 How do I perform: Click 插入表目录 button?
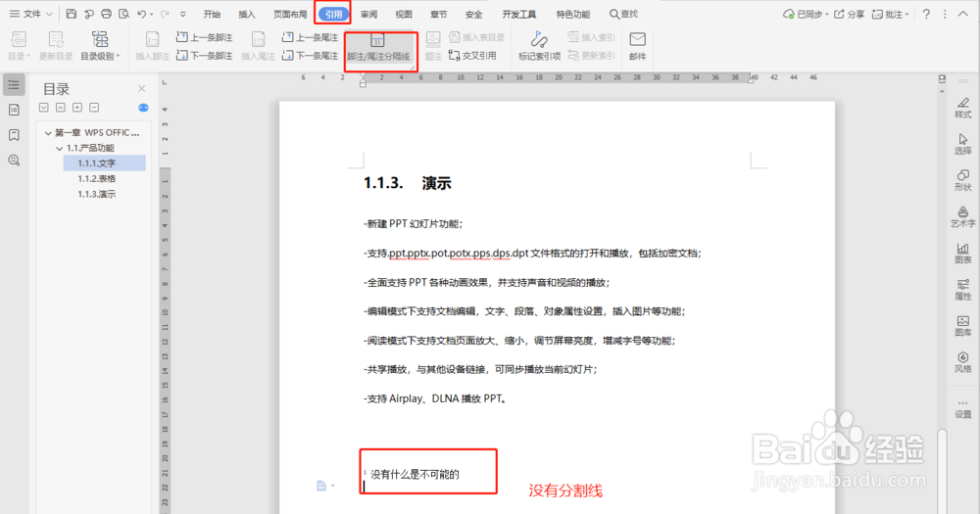point(477,37)
